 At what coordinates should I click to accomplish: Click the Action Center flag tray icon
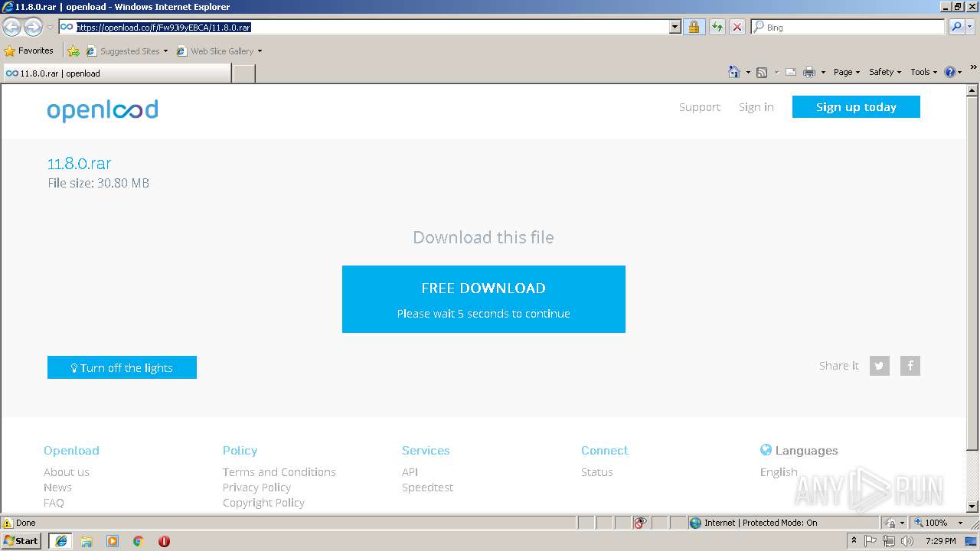(x=871, y=541)
